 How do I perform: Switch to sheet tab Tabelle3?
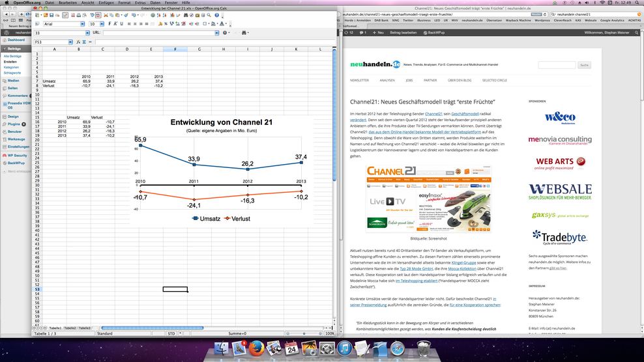pyautogui.click(x=85, y=328)
